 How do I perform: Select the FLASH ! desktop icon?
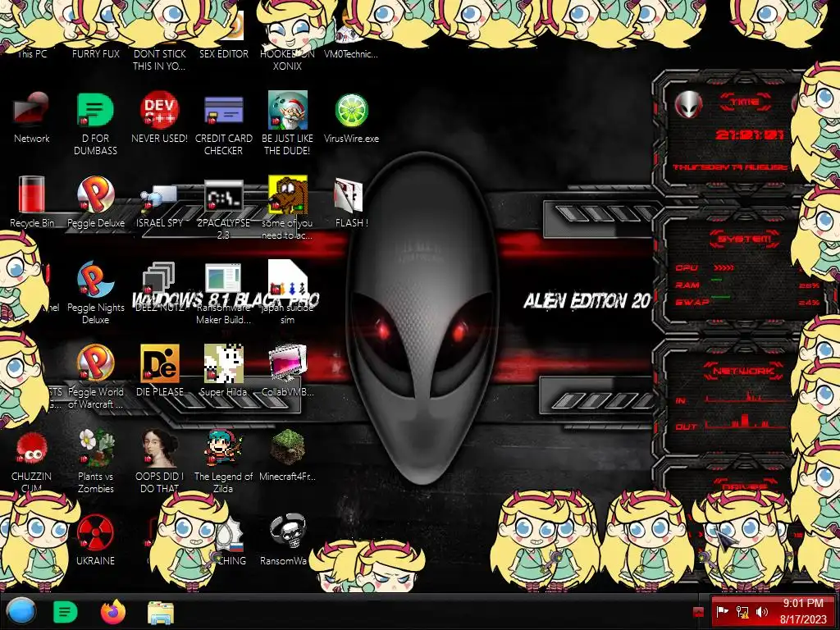coord(351,203)
